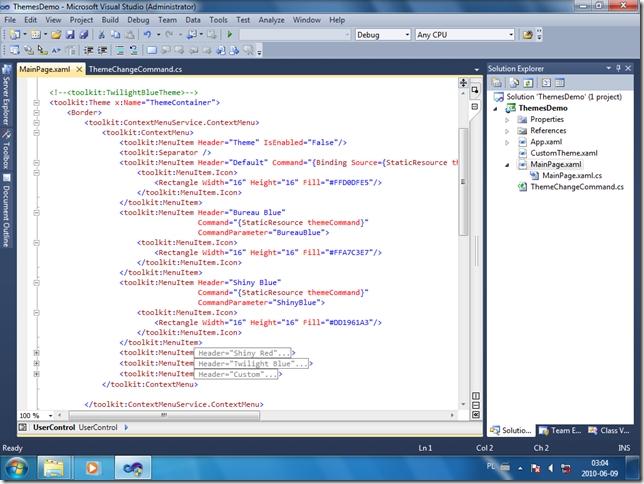Click the Open File folder icon
This screenshot has width=644, height=484.
56,35
